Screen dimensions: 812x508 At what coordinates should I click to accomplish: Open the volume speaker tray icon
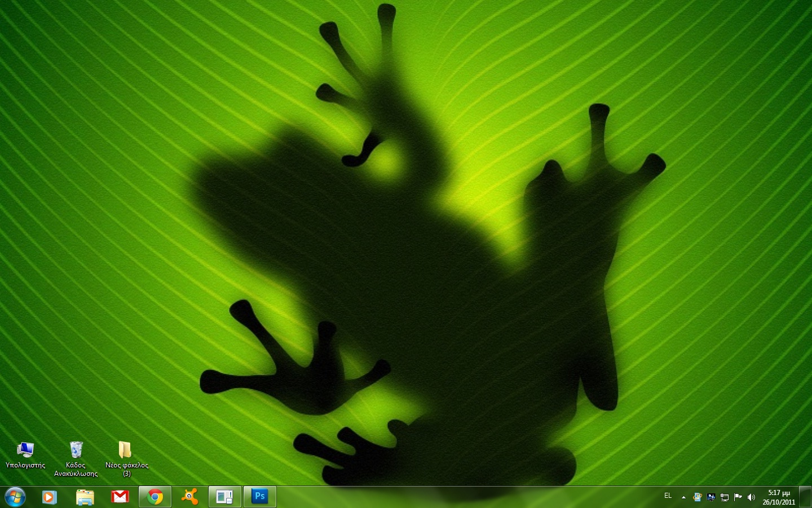[751, 497]
